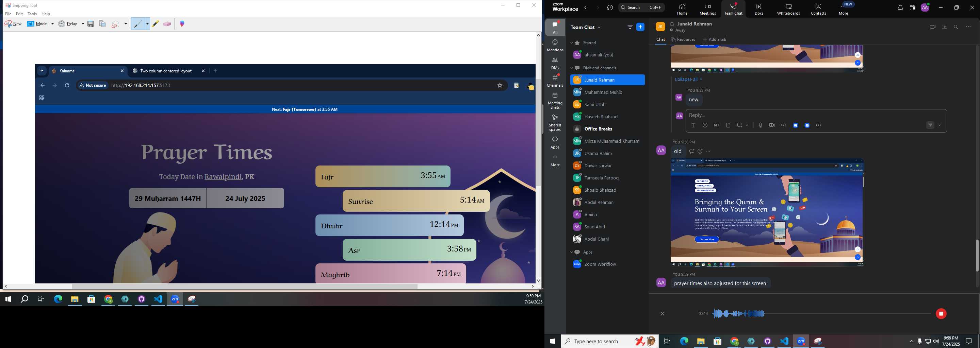Screen dimensions: 980x348
Task: Open text formatting in the reply toolbar
Action: (693, 125)
